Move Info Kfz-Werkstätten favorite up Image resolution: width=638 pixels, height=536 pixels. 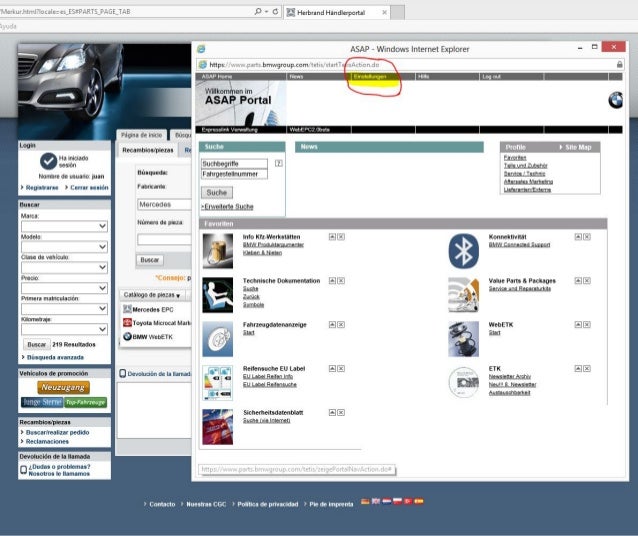click(332, 237)
